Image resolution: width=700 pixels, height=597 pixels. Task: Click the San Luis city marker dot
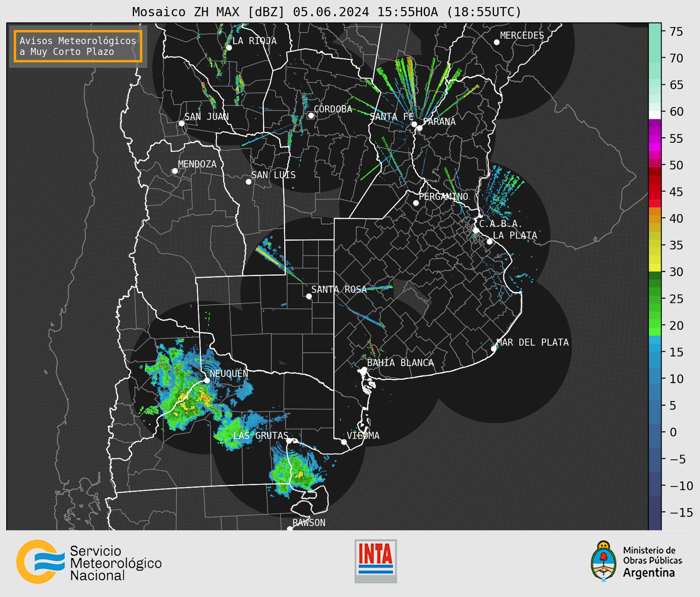[249, 182]
